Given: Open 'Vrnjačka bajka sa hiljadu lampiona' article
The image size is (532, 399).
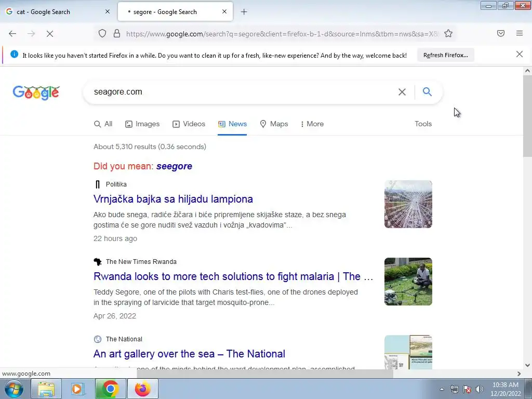Looking at the screenshot, I should 173,199.
